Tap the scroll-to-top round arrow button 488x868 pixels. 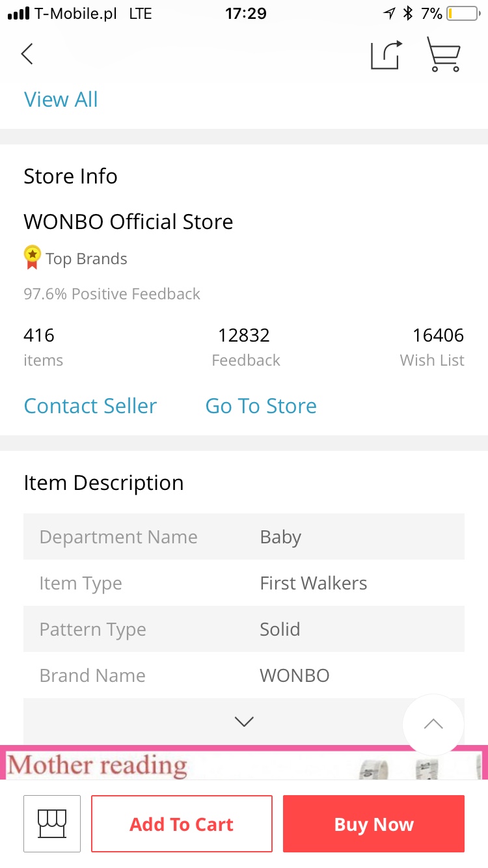click(433, 724)
